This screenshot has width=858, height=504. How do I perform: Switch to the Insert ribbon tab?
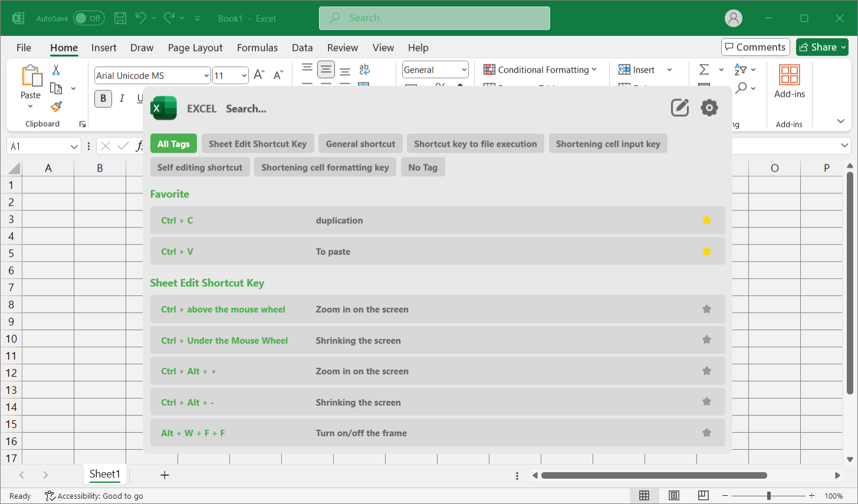click(x=104, y=48)
